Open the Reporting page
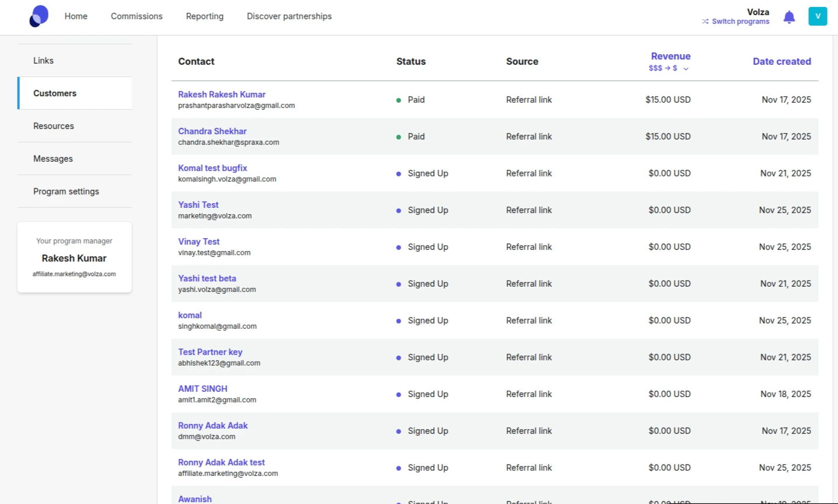This screenshot has width=838, height=504. 204,16
